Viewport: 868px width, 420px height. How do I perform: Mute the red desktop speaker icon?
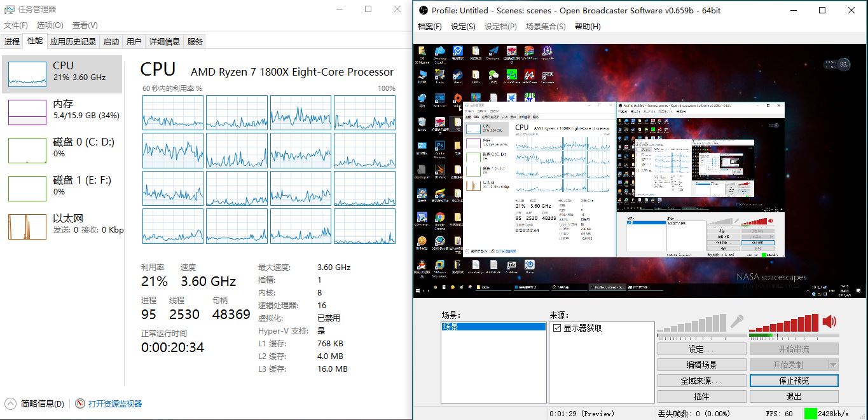[x=829, y=322]
